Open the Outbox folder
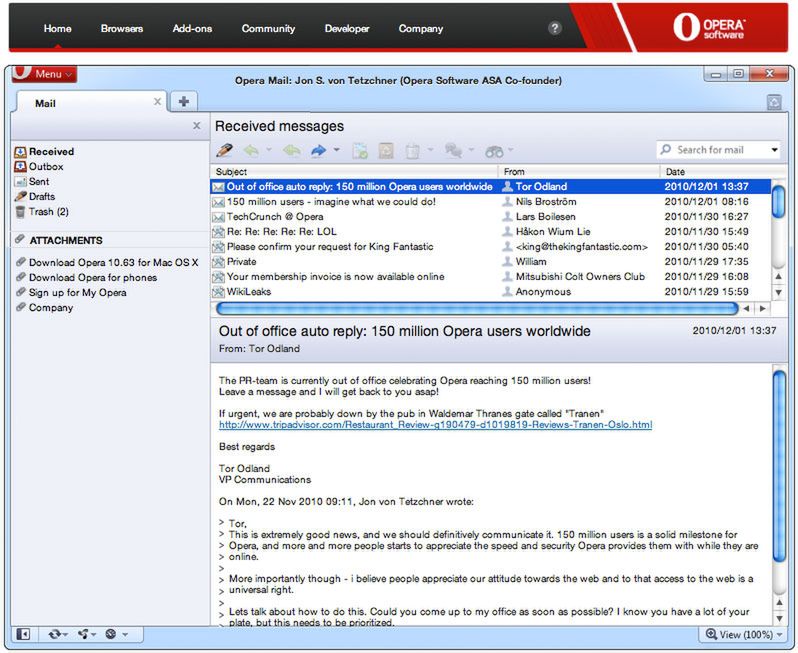The height and width of the screenshot is (653, 798). click(x=39, y=166)
